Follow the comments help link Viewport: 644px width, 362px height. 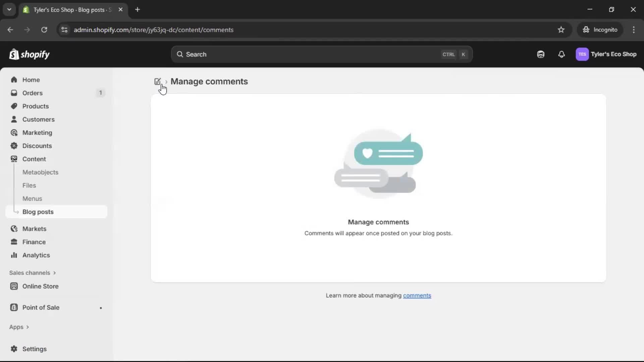pos(417,296)
